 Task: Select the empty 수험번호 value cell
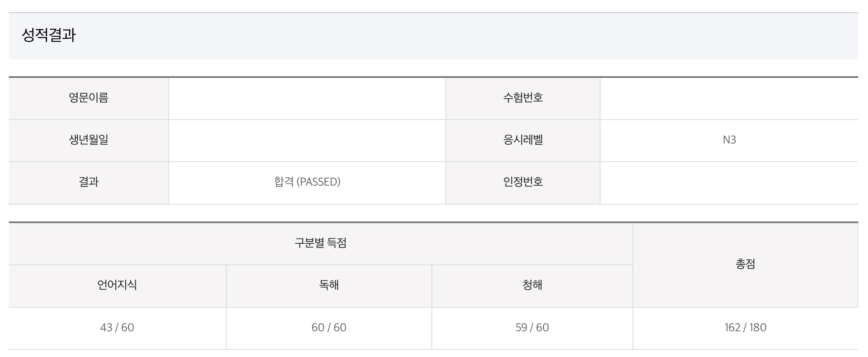729,98
